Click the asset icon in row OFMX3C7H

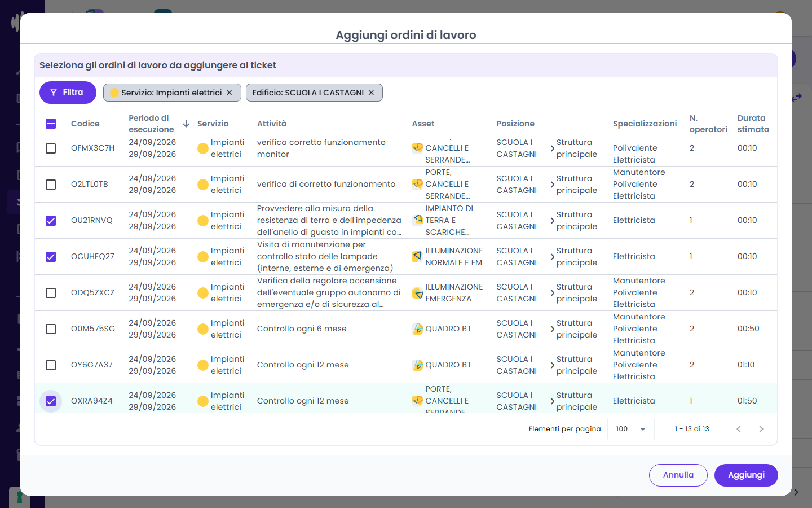(x=417, y=148)
